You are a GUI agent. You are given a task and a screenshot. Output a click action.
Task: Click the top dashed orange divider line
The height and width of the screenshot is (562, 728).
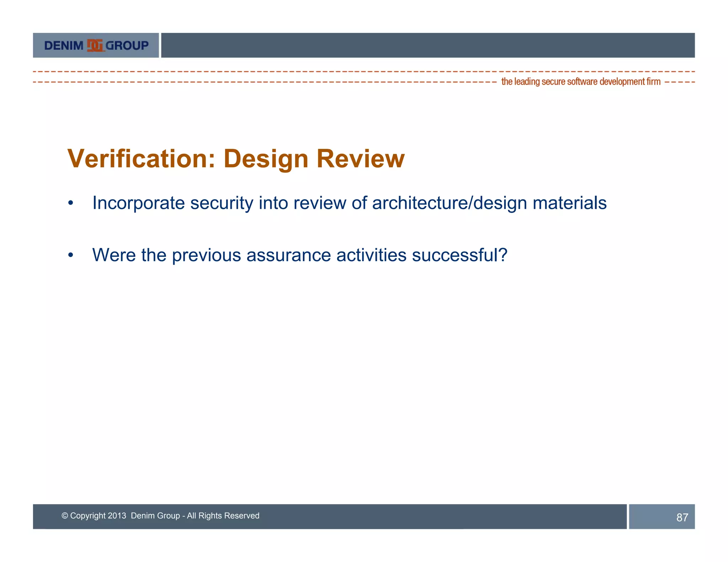coord(364,72)
